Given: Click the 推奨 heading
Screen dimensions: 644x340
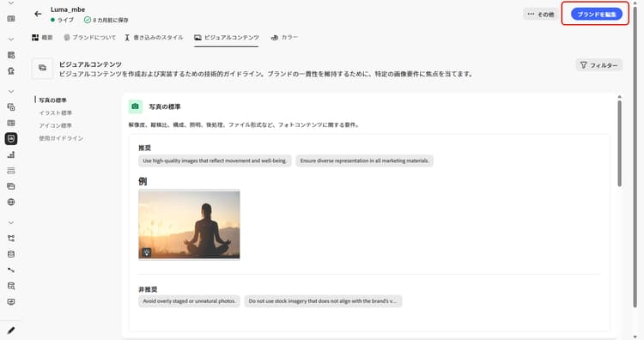Looking at the screenshot, I should click(x=144, y=148).
